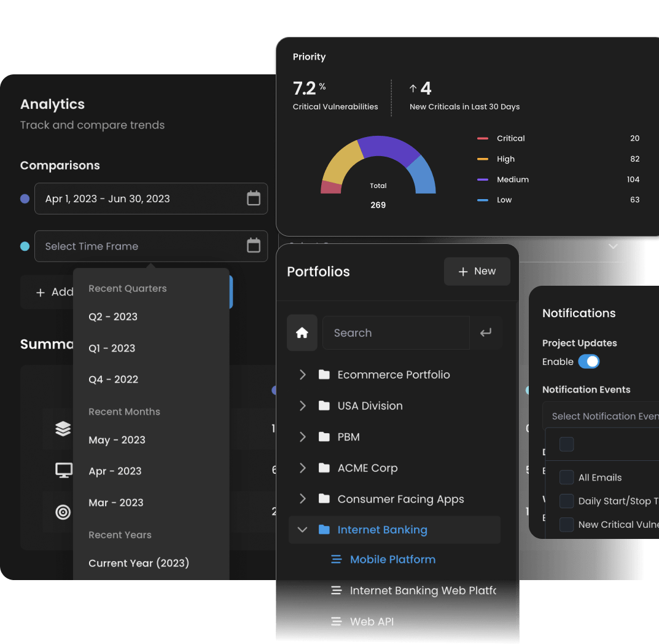Open calendar icon in Select Time Frame field
This screenshot has width=659, height=644.
coord(253,246)
